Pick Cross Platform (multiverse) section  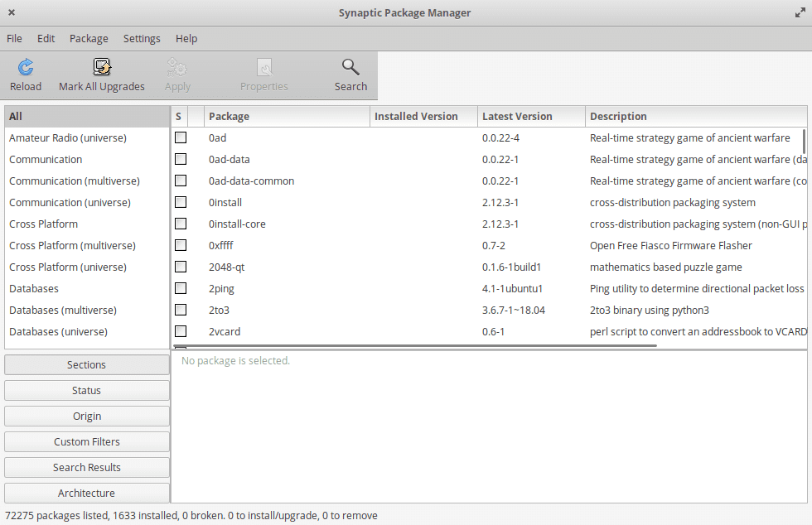coord(86,245)
